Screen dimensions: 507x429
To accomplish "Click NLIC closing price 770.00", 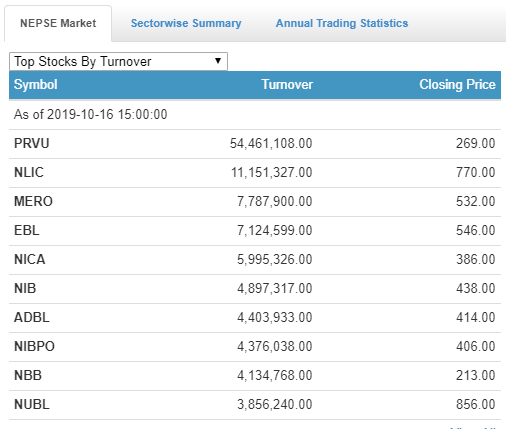I will 476,172.
